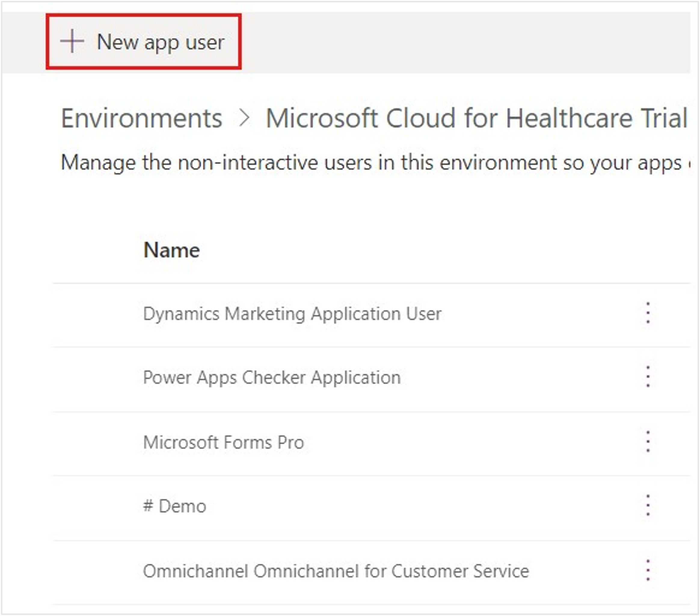Open the Environments breadcrumb link
The width and height of the screenshot is (700, 616).
pos(141,118)
